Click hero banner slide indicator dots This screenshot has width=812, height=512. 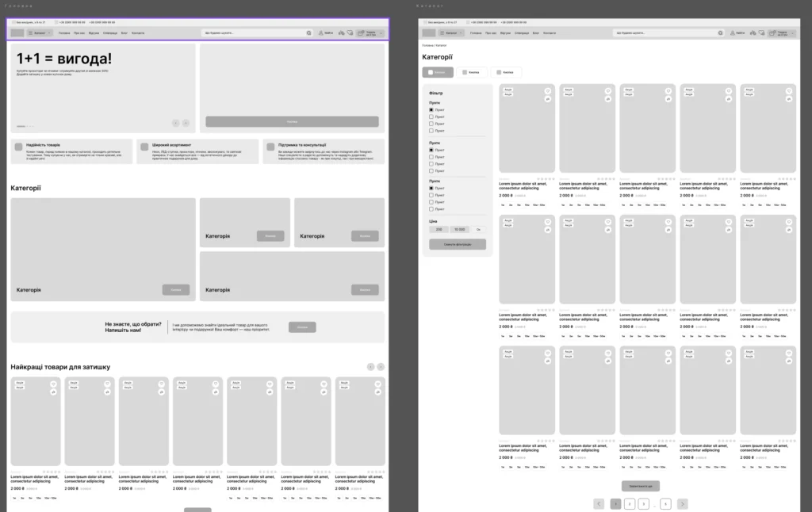[25, 126]
